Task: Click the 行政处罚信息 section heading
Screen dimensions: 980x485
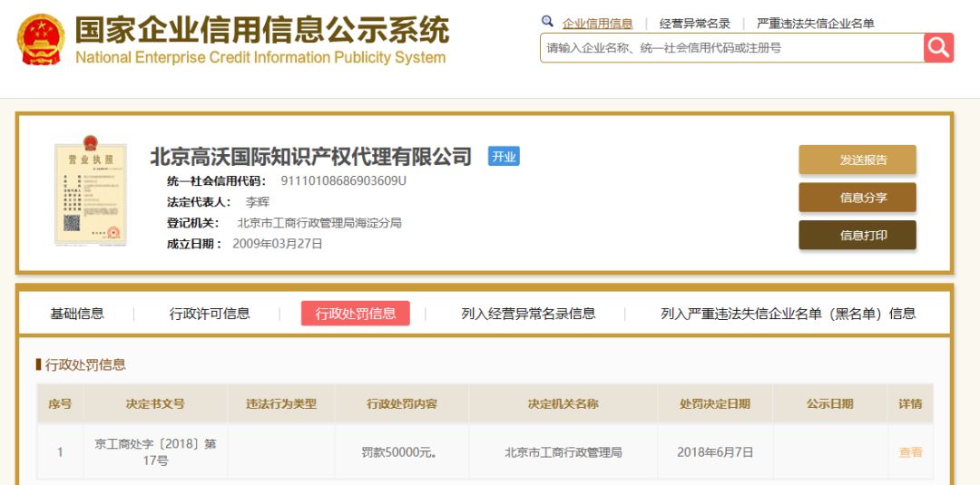Action: click(85, 364)
